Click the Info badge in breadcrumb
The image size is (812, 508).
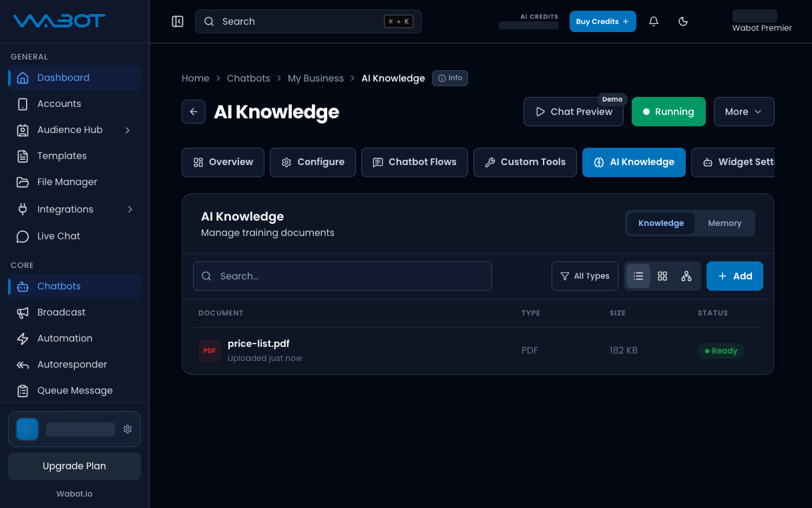pos(450,78)
